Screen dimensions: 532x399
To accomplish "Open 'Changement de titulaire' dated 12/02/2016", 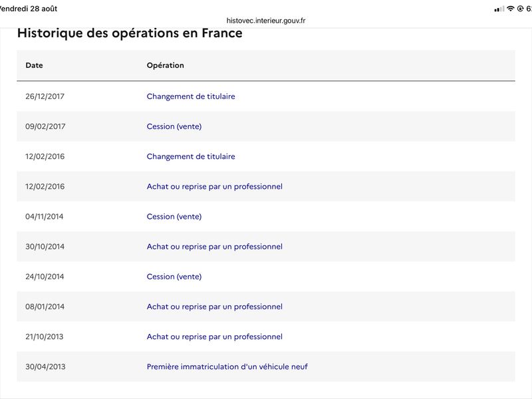I will (191, 156).
